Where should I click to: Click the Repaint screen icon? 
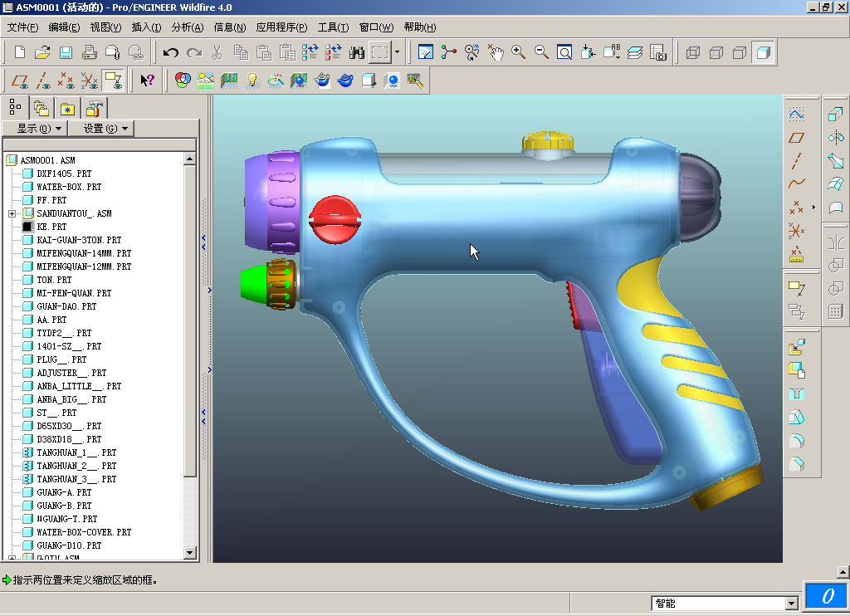426,52
